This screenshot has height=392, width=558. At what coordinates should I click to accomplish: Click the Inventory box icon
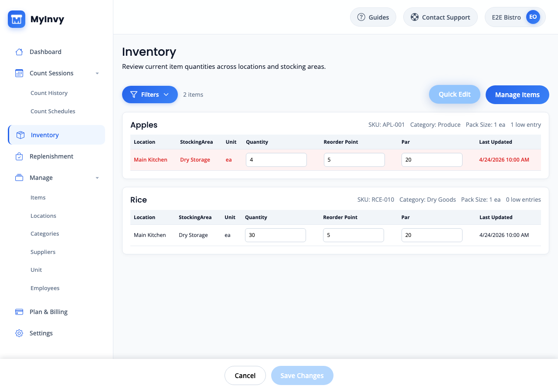(20, 135)
